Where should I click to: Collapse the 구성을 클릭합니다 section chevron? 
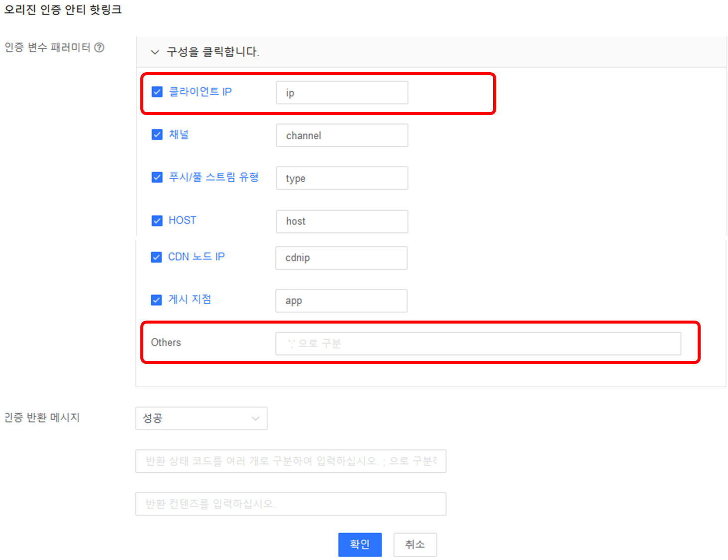coord(155,52)
